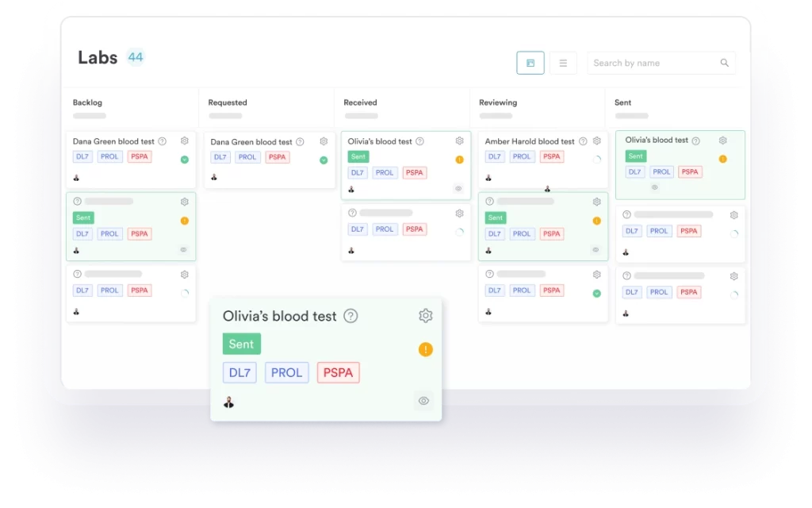Click orange warning icon on enlarged Olivia card

426,349
